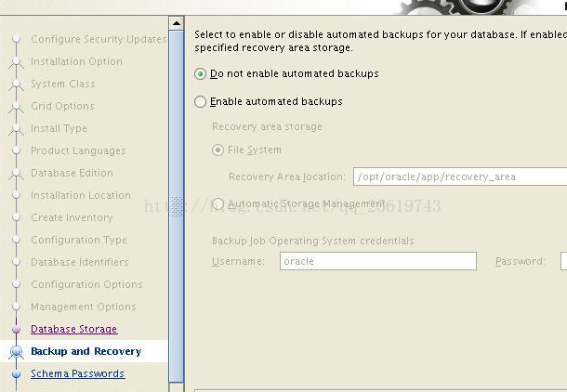Screen dimensions: 567x392
Task: Click the Installation Location step
Action: (x=81, y=195)
